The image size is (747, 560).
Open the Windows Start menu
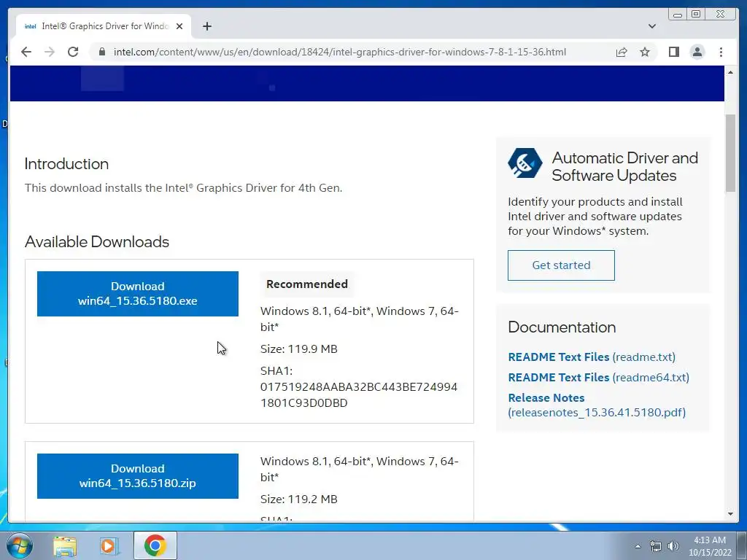[20, 545]
